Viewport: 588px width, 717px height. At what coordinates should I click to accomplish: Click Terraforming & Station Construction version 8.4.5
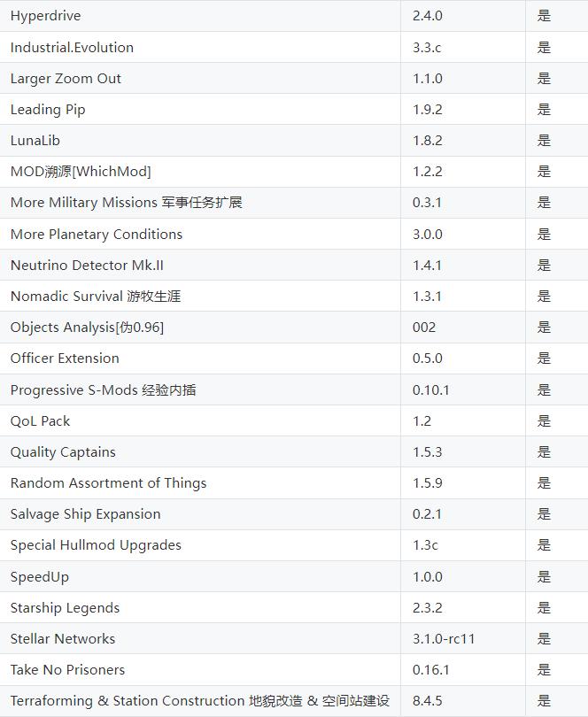pyautogui.click(x=428, y=701)
